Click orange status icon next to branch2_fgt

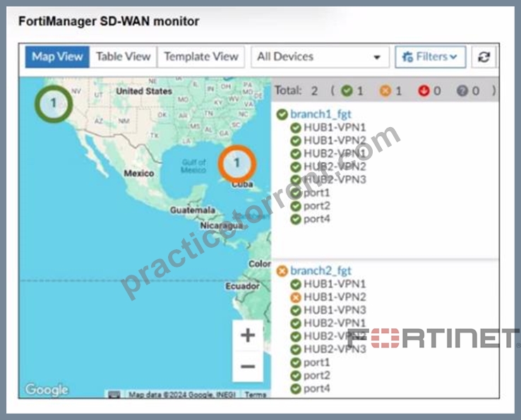click(x=282, y=271)
